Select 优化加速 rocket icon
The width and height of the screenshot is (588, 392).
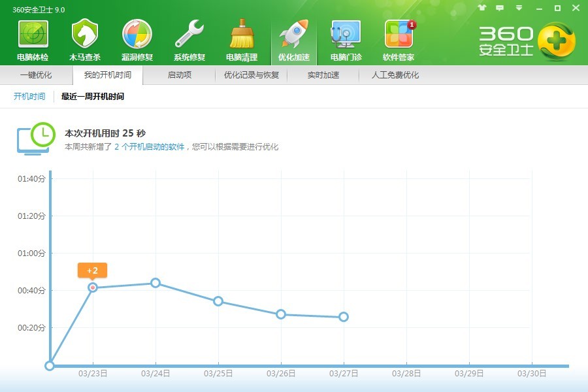294,34
